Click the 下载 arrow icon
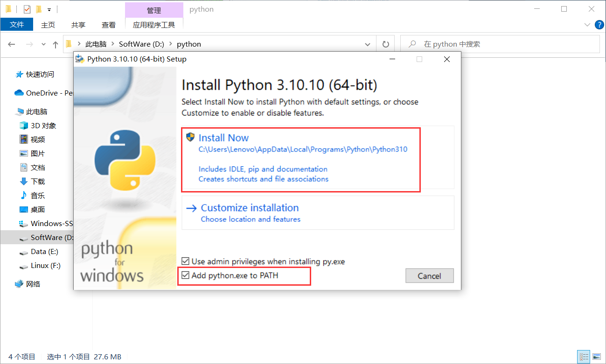The height and width of the screenshot is (364, 606). click(24, 181)
